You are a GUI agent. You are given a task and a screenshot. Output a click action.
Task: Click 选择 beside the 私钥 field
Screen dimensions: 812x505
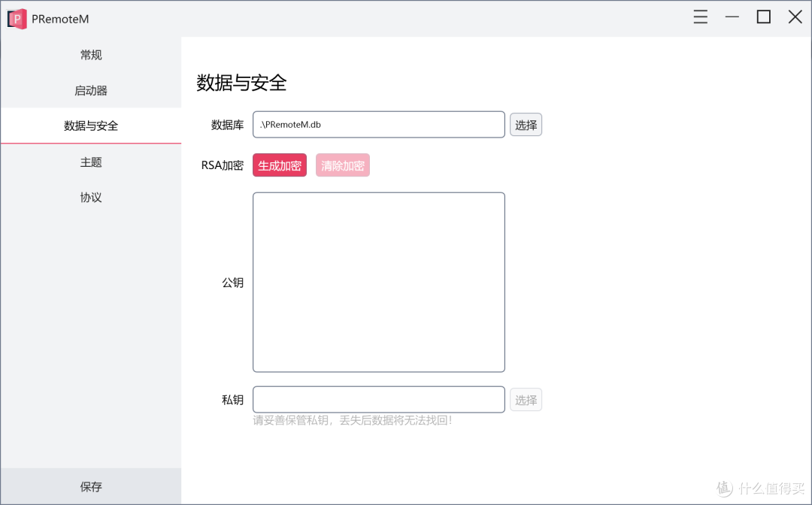(526, 399)
